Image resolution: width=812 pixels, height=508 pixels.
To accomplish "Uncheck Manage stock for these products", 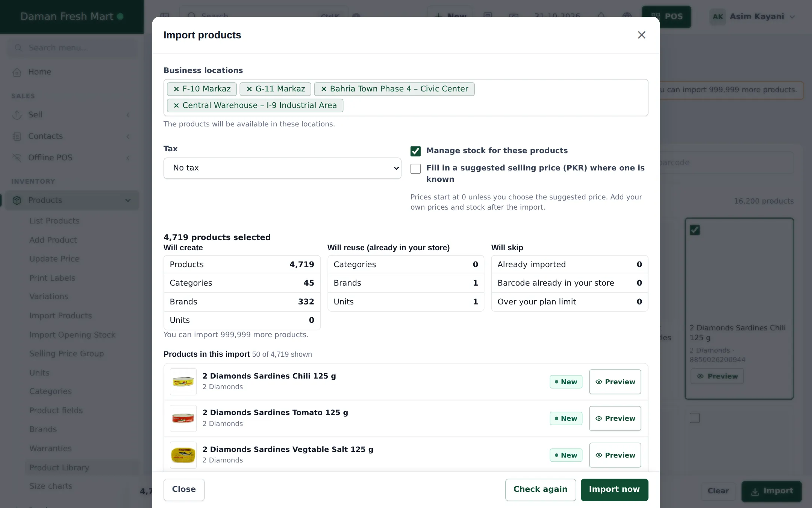I will [x=415, y=151].
